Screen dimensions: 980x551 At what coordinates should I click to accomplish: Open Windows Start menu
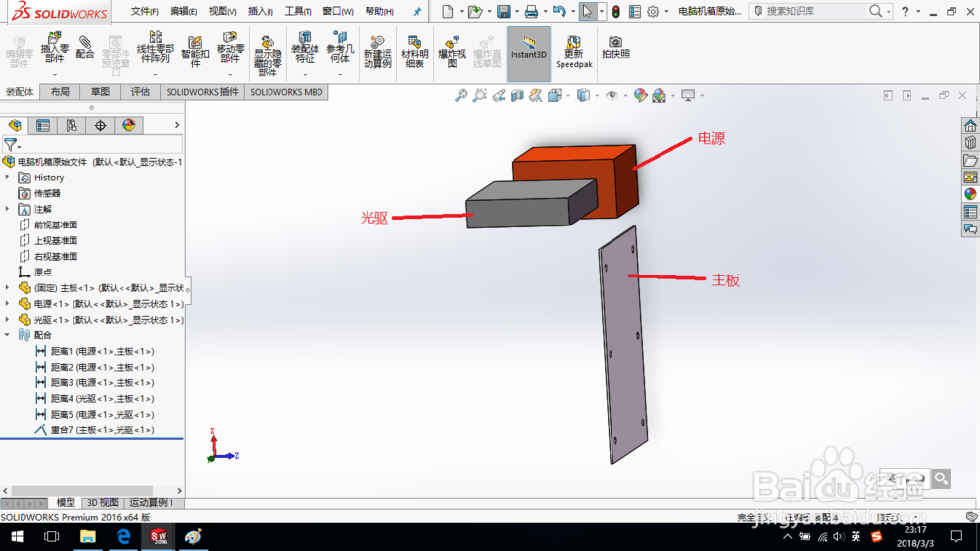17,536
